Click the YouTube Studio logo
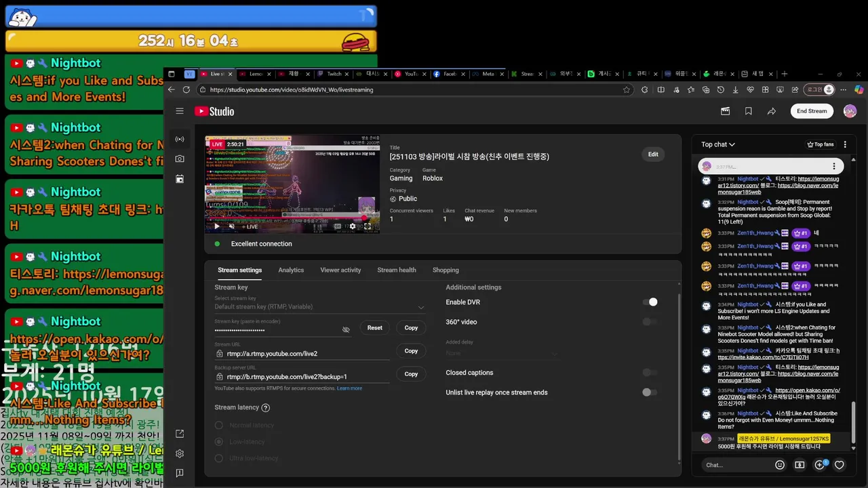868x488 pixels. pyautogui.click(x=214, y=111)
